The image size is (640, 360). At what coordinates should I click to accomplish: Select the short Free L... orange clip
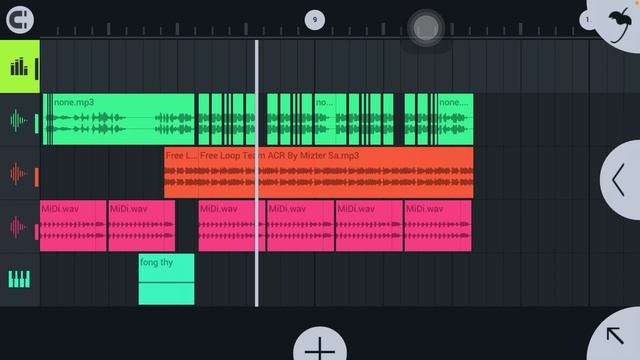(181, 173)
